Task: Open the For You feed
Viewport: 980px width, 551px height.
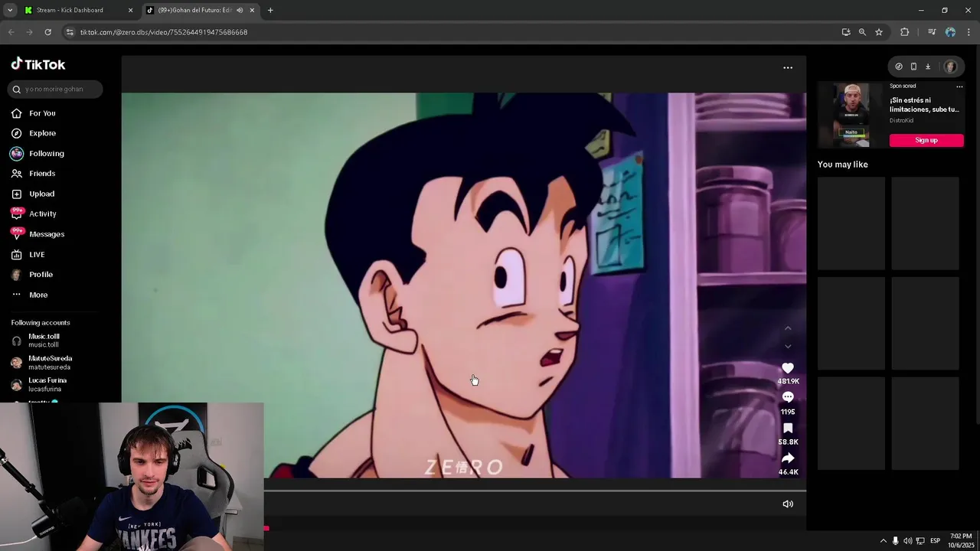Action: (x=42, y=113)
